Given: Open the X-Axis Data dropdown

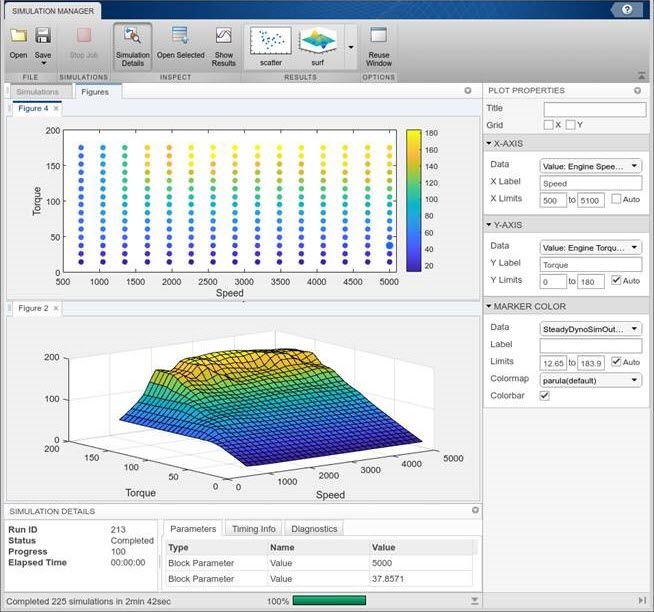Looking at the screenshot, I should coord(590,166).
